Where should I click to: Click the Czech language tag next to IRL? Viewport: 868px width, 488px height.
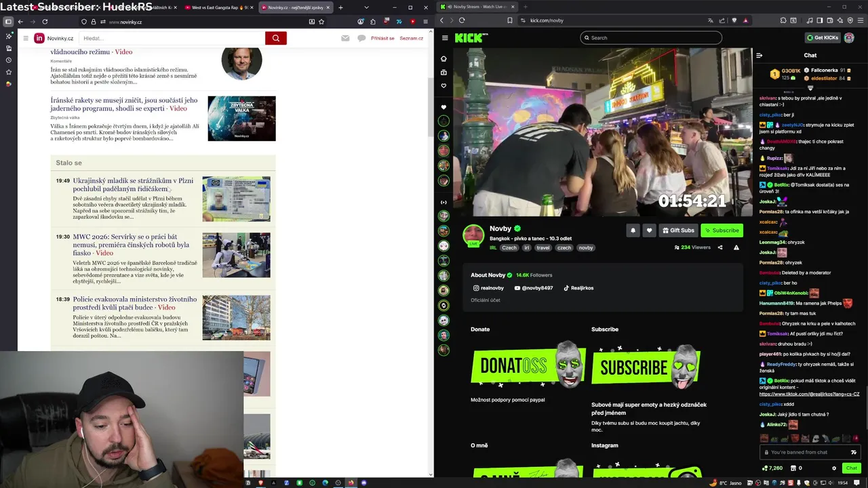tap(509, 248)
